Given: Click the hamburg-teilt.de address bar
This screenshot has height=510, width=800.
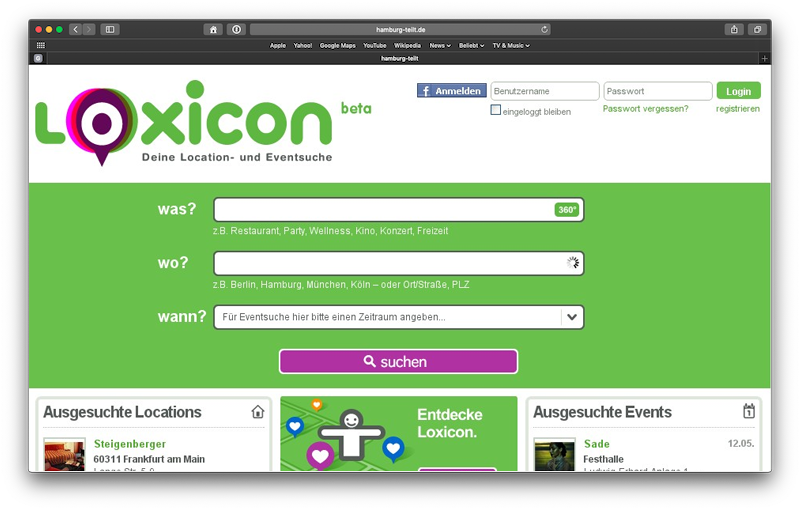Looking at the screenshot, I should tap(400, 30).
